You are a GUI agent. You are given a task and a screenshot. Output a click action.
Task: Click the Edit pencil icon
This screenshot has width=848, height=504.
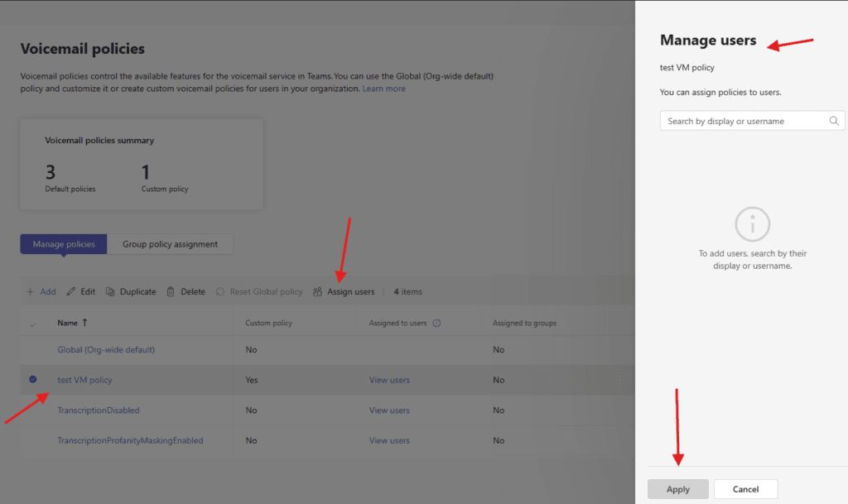pyautogui.click(x=70, y=292)
